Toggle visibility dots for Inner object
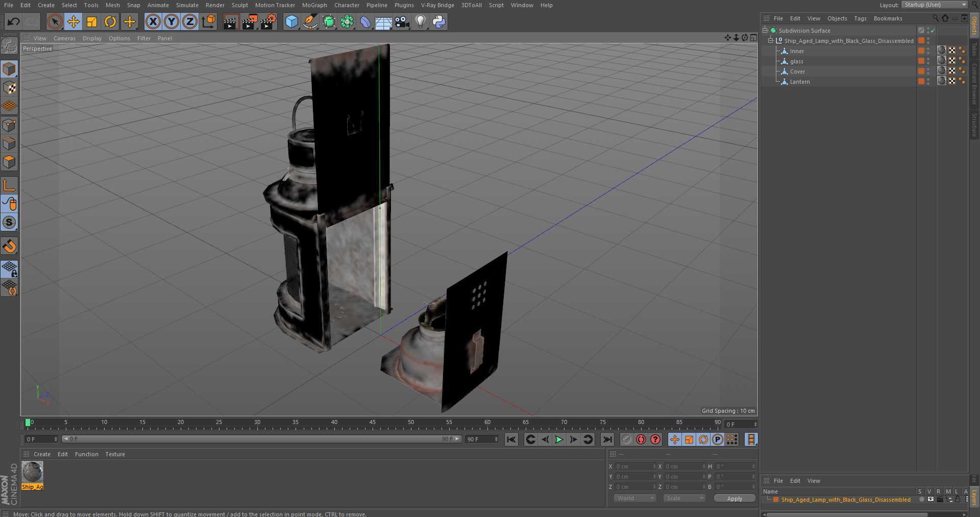 pyautogui.click(x=928, y=51)
